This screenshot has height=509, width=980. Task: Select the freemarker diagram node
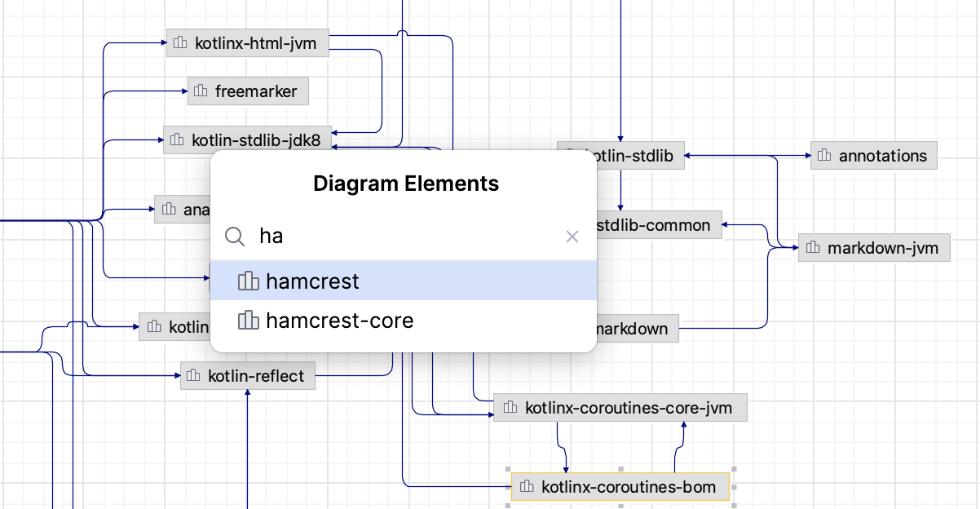pyautogui.click(x=248, y=91)
